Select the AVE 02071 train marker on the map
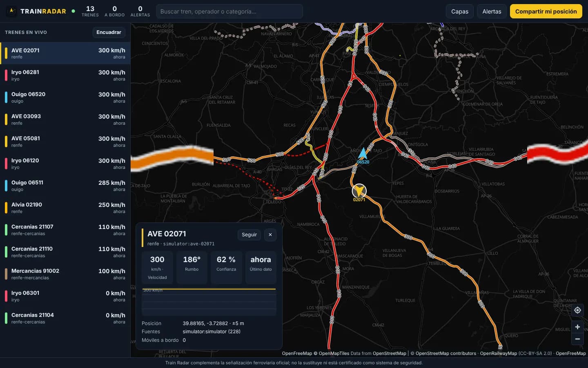The width and height of the screenshot is (588, 368). 359,191
